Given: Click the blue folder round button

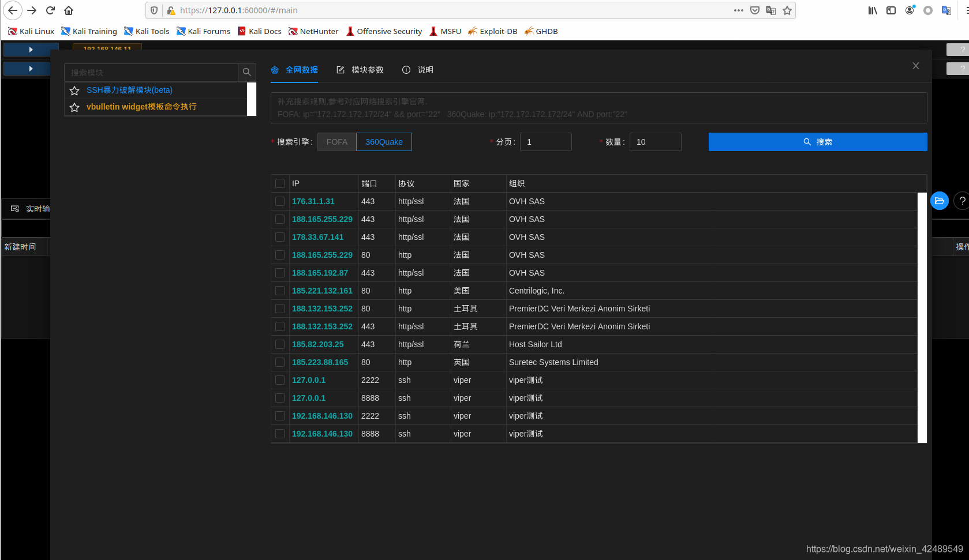Looking at the screenshot, I should 940,201.
